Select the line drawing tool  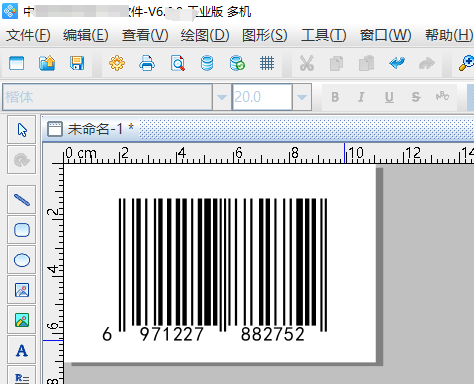point(22,200)
